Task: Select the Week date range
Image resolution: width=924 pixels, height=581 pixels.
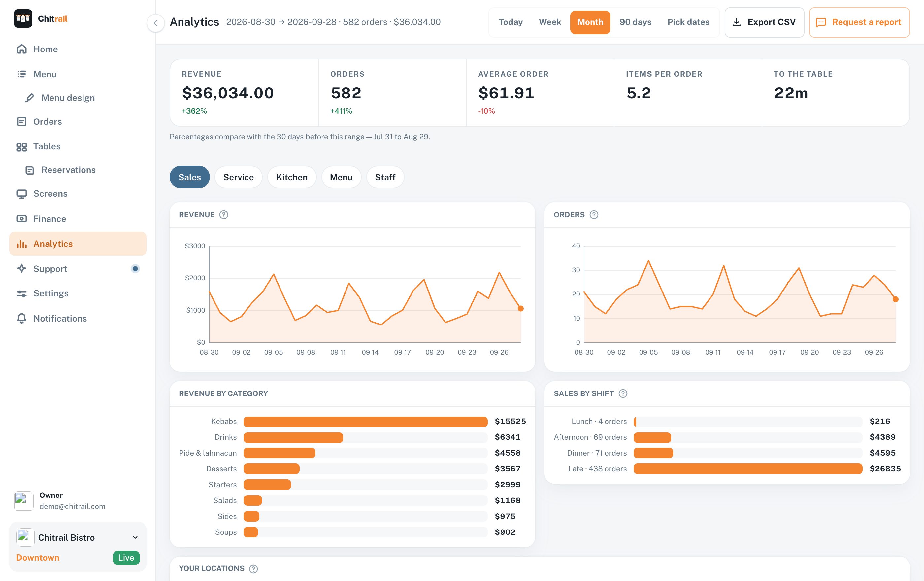Action: point(550,22)
